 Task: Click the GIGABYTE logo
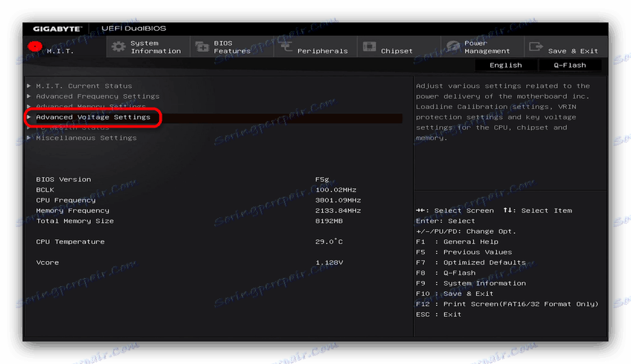(x=57, y=29)
